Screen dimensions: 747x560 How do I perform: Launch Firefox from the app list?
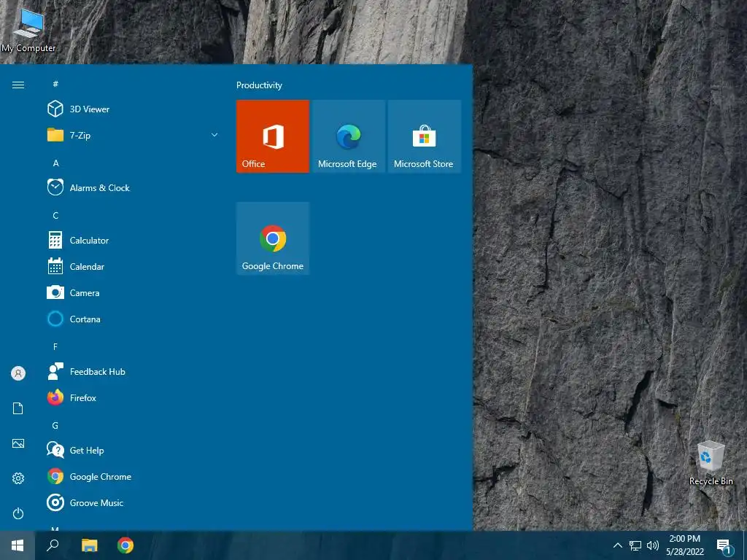pos(133,397)
